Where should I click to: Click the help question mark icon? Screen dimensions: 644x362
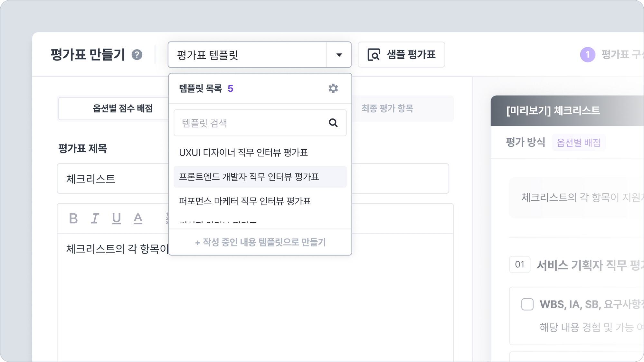[137, 55]
